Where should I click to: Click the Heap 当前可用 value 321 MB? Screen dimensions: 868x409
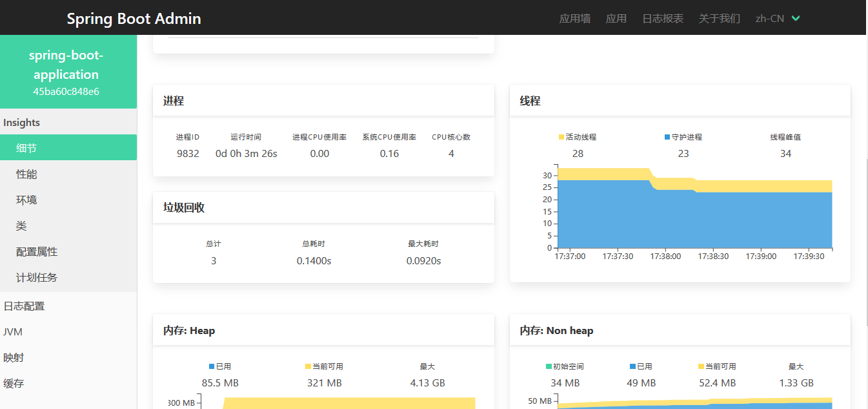[325, 383]
